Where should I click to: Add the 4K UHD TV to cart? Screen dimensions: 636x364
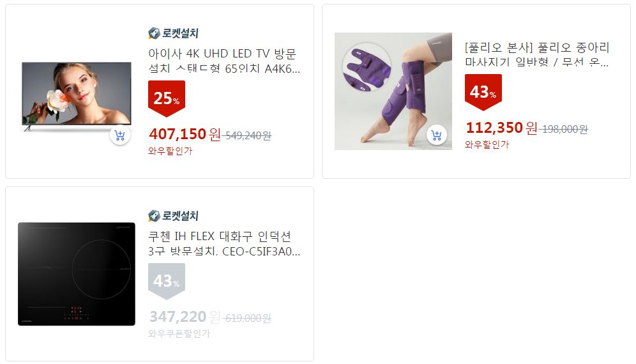(x=120, y=135)
